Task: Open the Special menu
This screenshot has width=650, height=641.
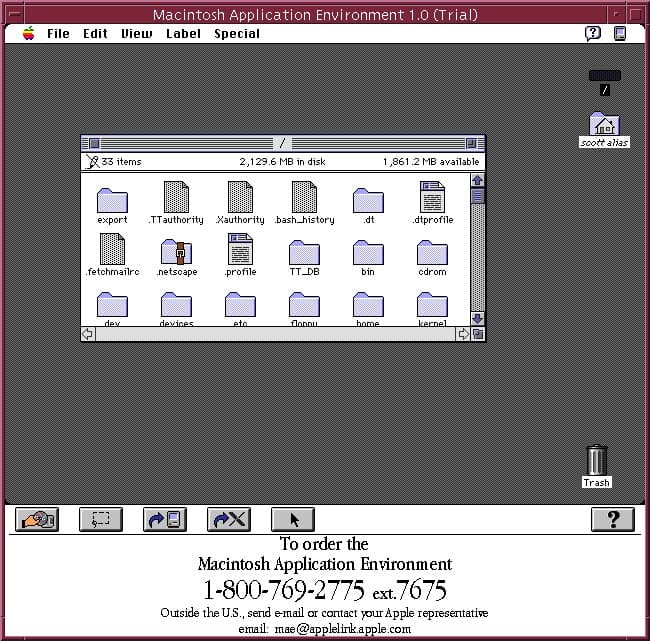Action: (237, 34)
